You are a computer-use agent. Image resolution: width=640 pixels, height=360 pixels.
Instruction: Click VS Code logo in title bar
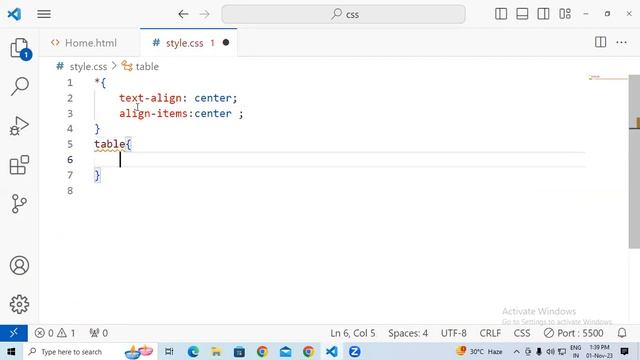[14, 14]
